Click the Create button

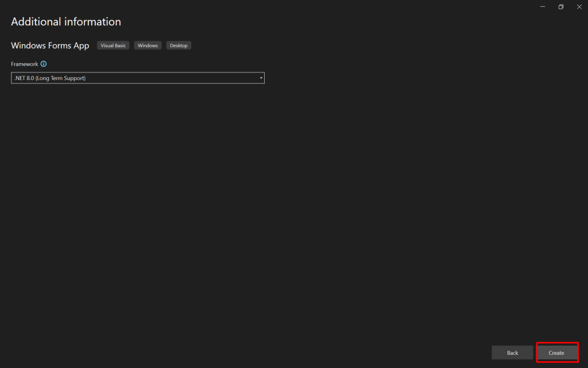(x=556, y=352)
